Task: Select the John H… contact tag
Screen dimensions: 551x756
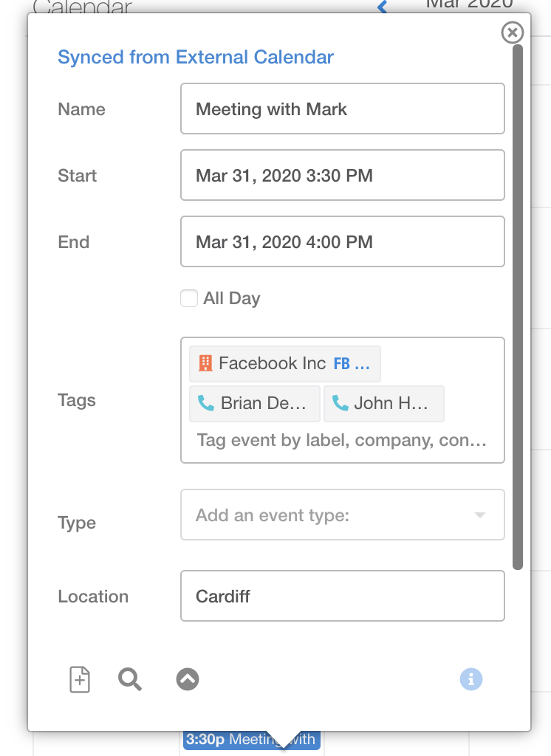Action: tap(384, 404)
